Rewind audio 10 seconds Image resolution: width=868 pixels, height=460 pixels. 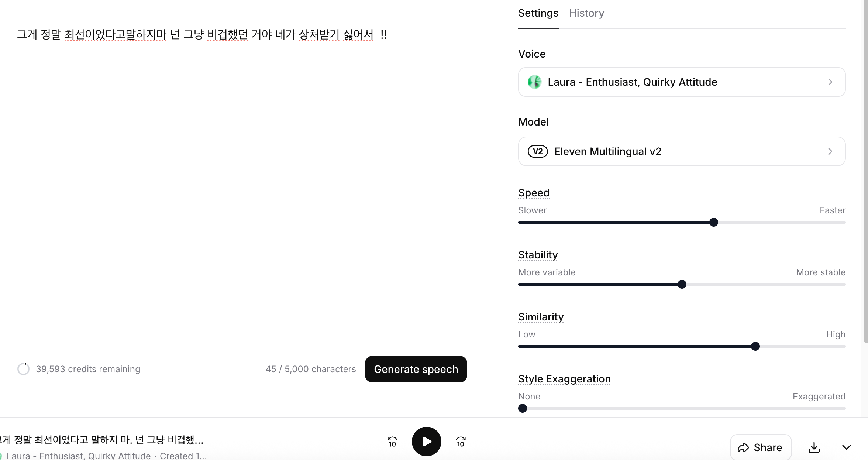tap(392, 442)
